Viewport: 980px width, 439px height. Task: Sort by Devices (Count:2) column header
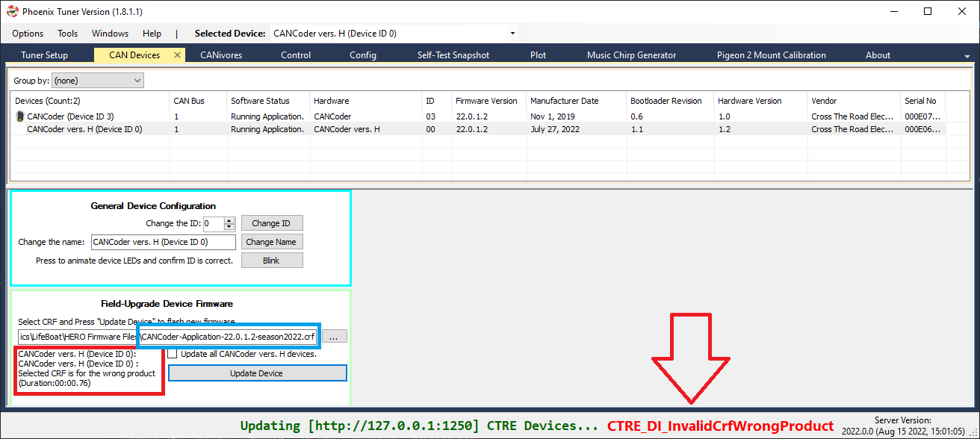(91, 101)
